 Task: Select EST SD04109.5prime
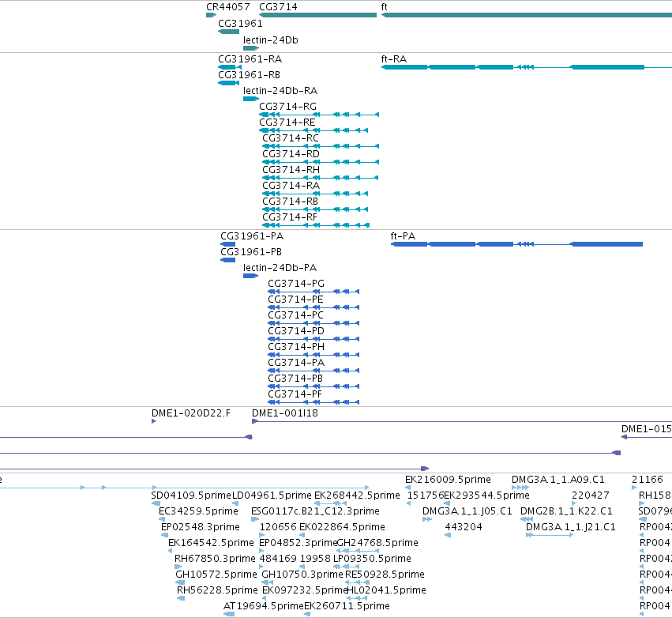(x=191, y=496)
